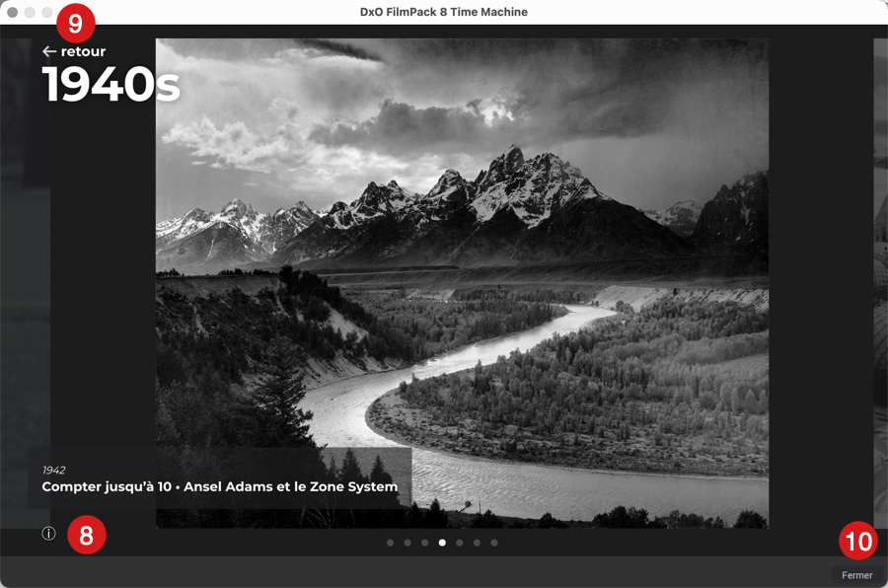Go to the last pagination dot

click(x=494, y=543)
